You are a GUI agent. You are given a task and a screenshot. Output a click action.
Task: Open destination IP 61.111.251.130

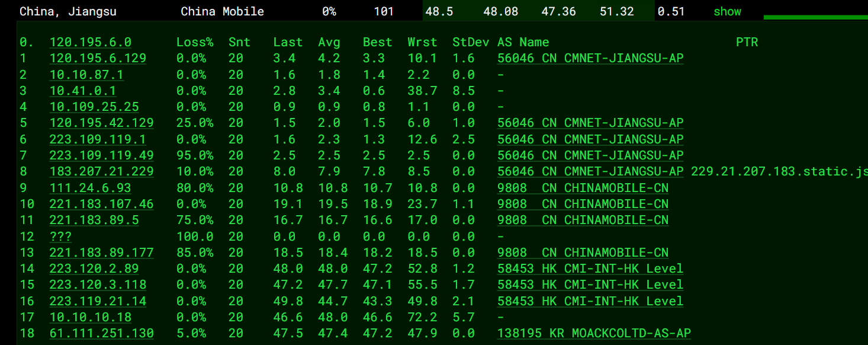101,333
